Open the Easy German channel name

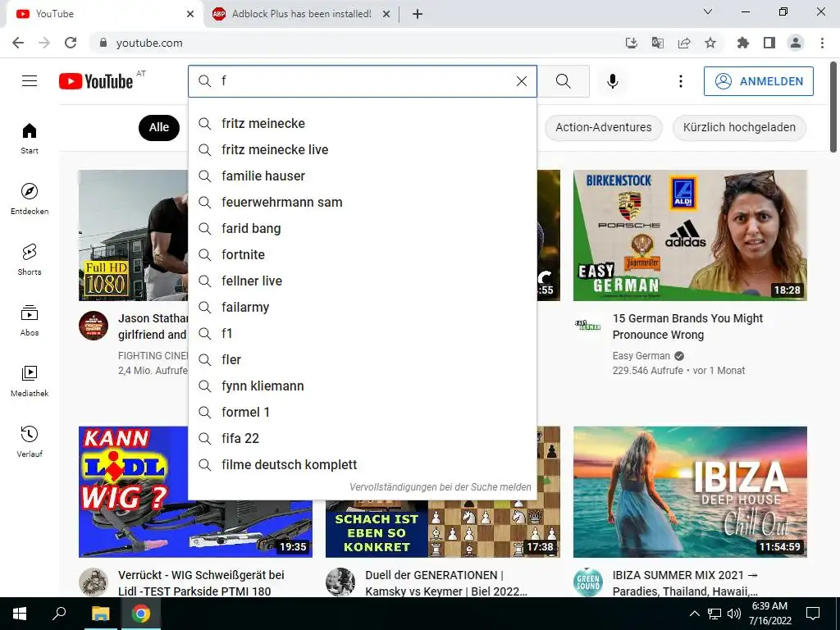tap(641, 356)
